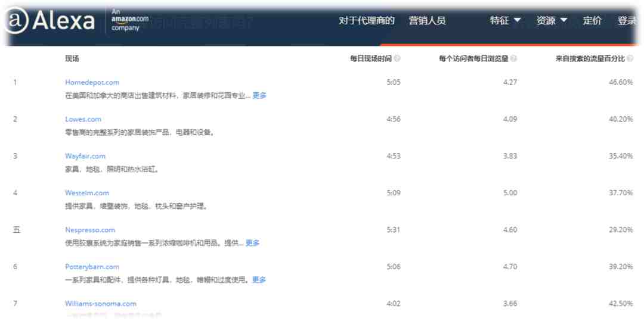Image resolution: width=644 pixels, height=321 pixels.
Task: Select the 4:53 time value for Wayfair
Action: [x=393, y=156]
